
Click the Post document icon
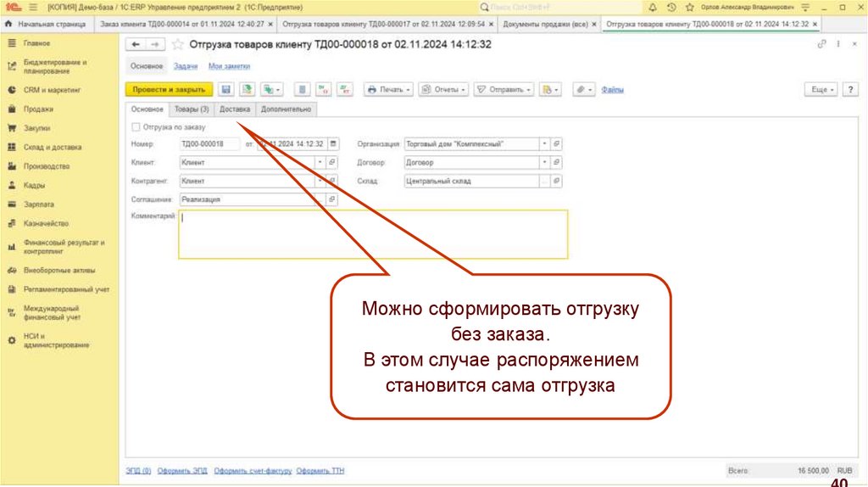247,89
